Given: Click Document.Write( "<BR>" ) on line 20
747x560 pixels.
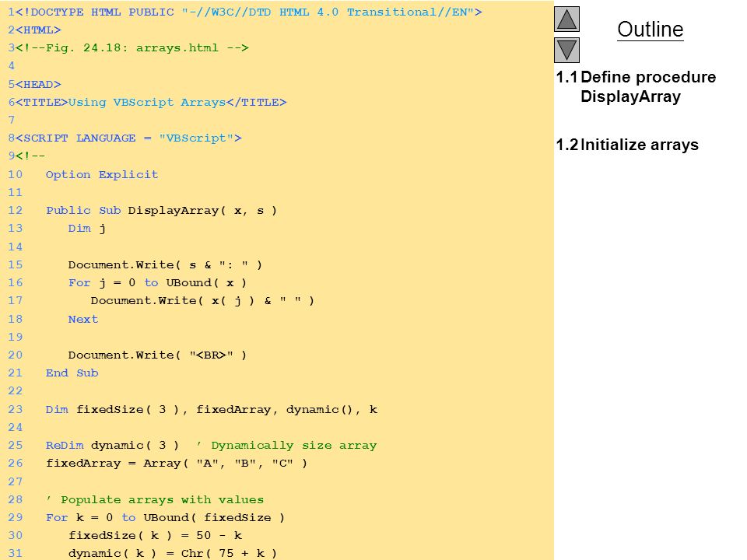Looking at the screenshot, I should click(x=157, y=355).
